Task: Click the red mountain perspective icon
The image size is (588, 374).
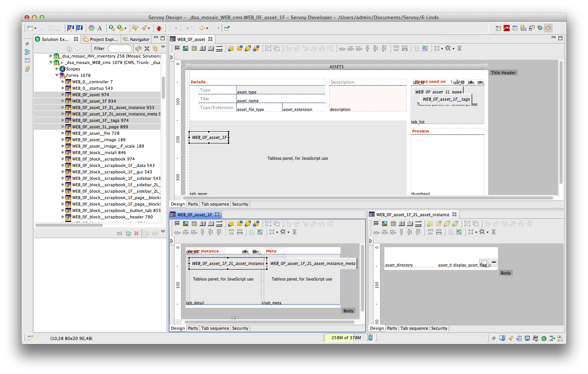Action: click(x=507, y=28)
